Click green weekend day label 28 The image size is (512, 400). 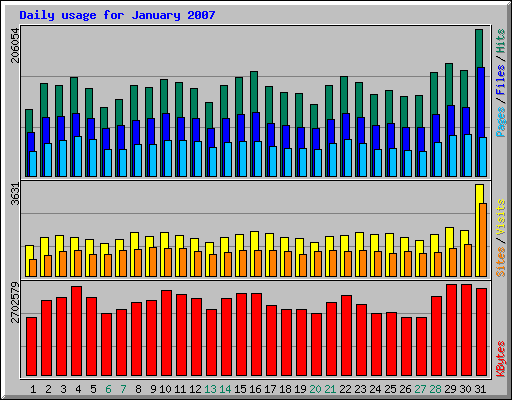pos(435,389)
